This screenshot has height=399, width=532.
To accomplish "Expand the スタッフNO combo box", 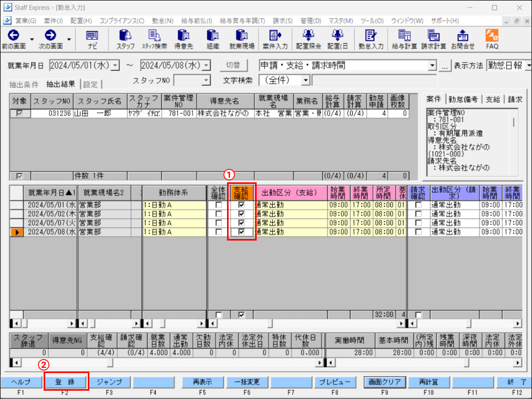I will tap(206, 81).
